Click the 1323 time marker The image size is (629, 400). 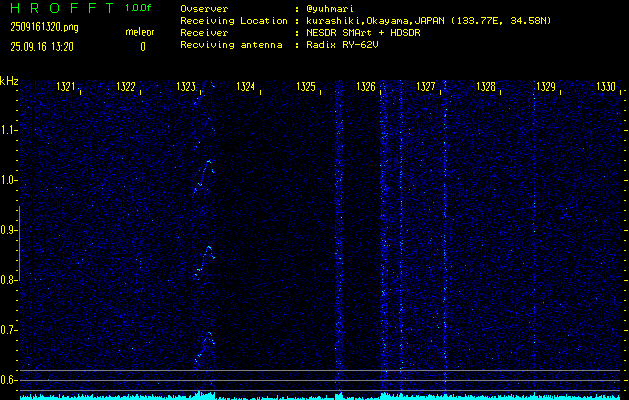click(186, 86)
